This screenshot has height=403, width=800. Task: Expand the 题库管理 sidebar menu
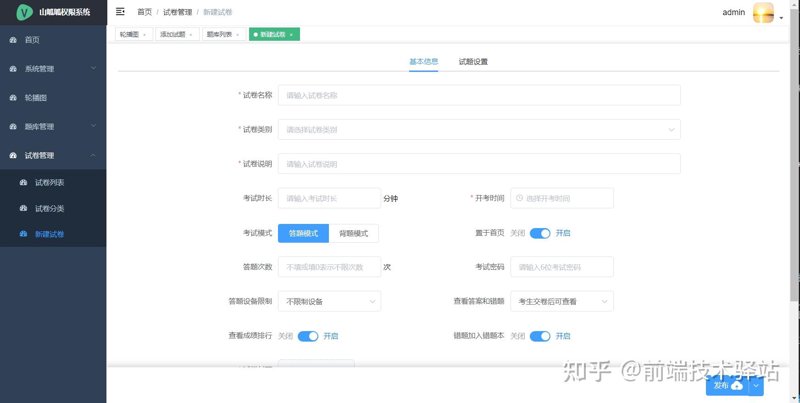point(53,126)
